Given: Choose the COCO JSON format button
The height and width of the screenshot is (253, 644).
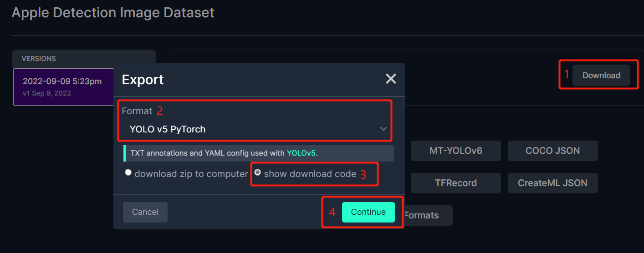Looking at the screenshot, I should point(553,151).
